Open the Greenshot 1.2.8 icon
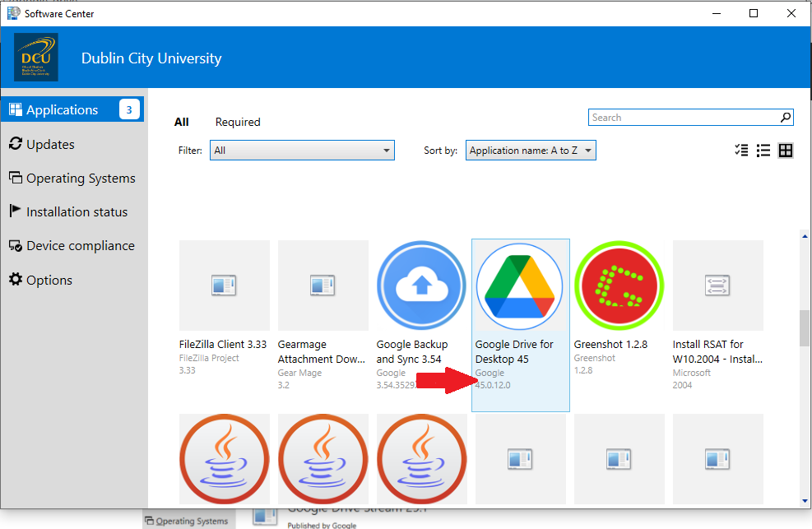The image size is (812, 529). pyautogui.click(x=619, y=285)
